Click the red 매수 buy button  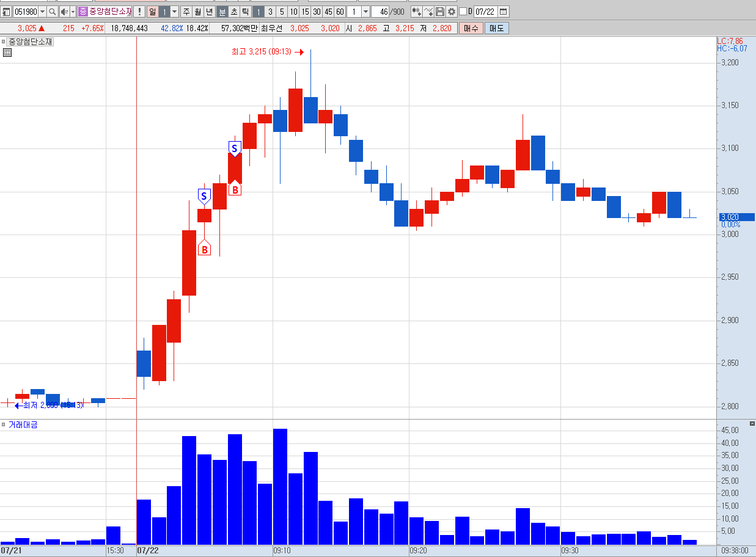coord(471,28)
